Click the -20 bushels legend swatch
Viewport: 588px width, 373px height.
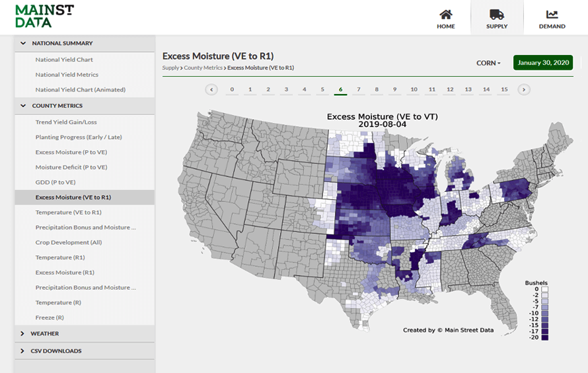pyautogui.click(x=544, y=337)
